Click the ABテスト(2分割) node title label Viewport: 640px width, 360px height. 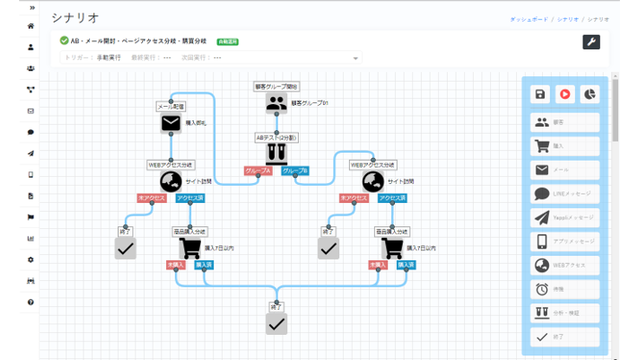(276, 138)
